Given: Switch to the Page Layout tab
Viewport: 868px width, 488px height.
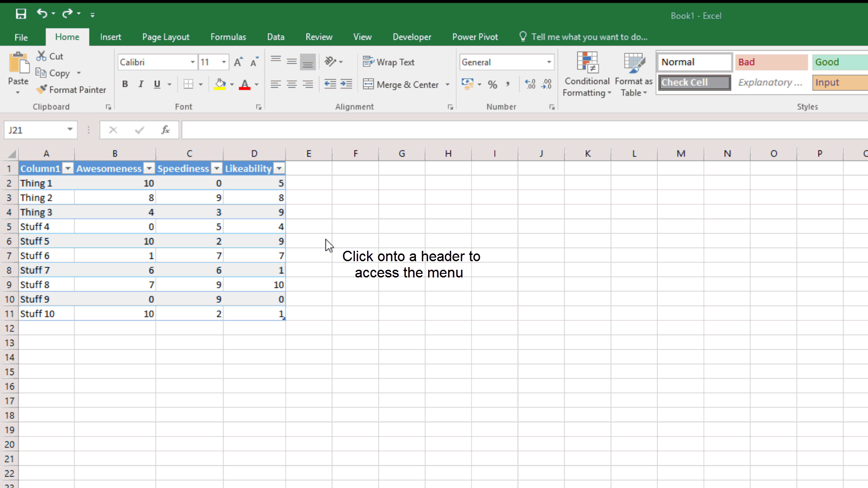Looking at the screenshot, I should pyautogui.click(x=165, y=37).
